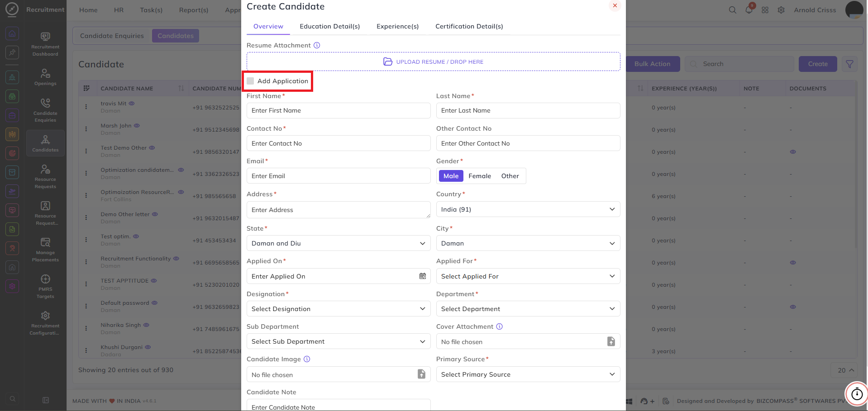868x411 pixels.
Task: Switch to Experience(s) tab
Action: [x=397, y=26]
